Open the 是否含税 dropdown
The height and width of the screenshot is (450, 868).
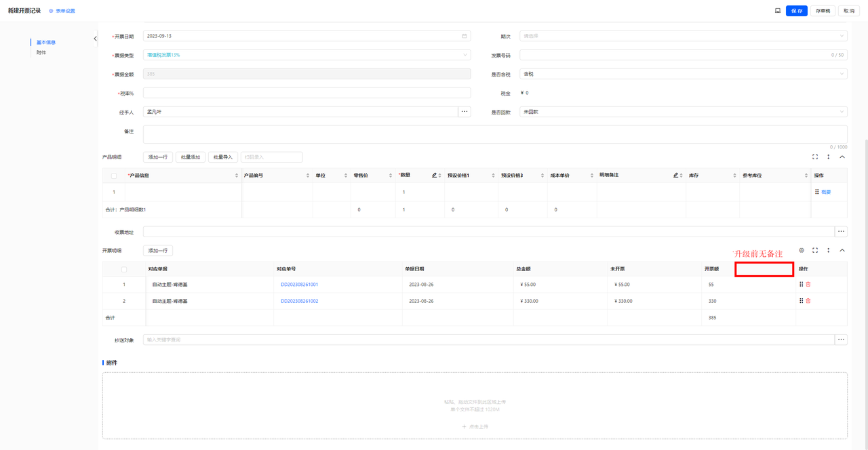point(684,74)
